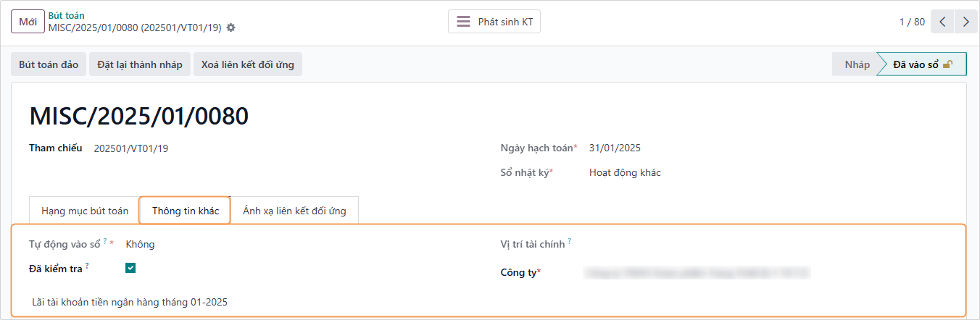Image resolution: width=980 pixels, height=320 pixels.
Task: Click the Bút toán đảo button
Action: click(49, 64)
